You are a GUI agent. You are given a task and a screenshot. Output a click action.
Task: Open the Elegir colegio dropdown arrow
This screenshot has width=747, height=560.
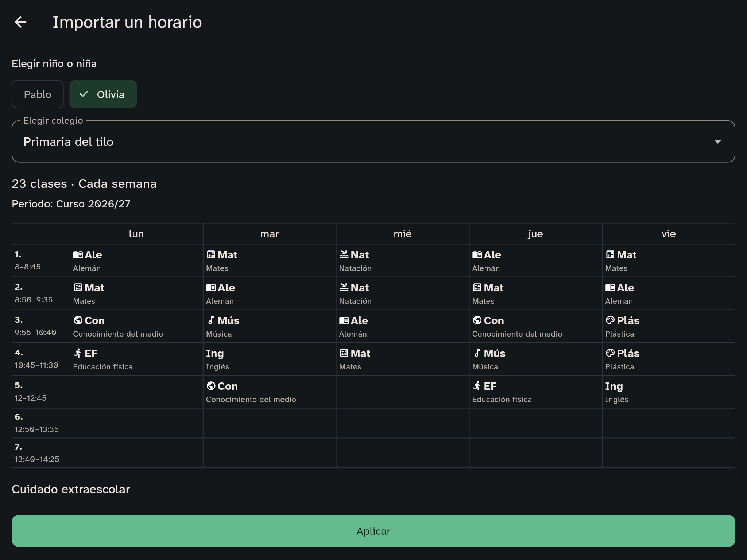pos(717,141)
